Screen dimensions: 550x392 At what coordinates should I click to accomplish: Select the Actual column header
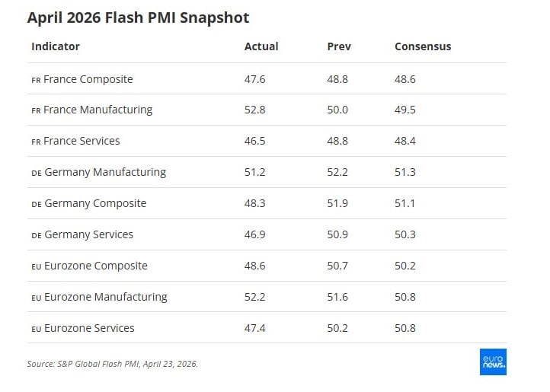261,46
